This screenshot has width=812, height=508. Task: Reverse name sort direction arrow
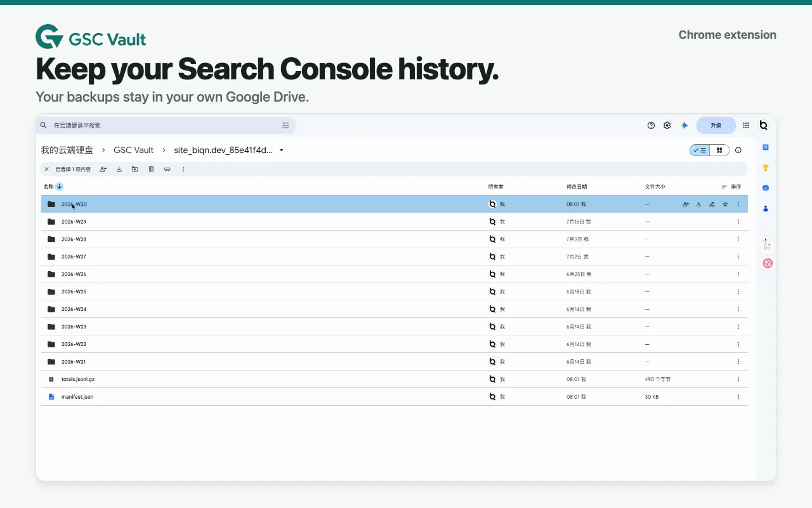(60, 187)
